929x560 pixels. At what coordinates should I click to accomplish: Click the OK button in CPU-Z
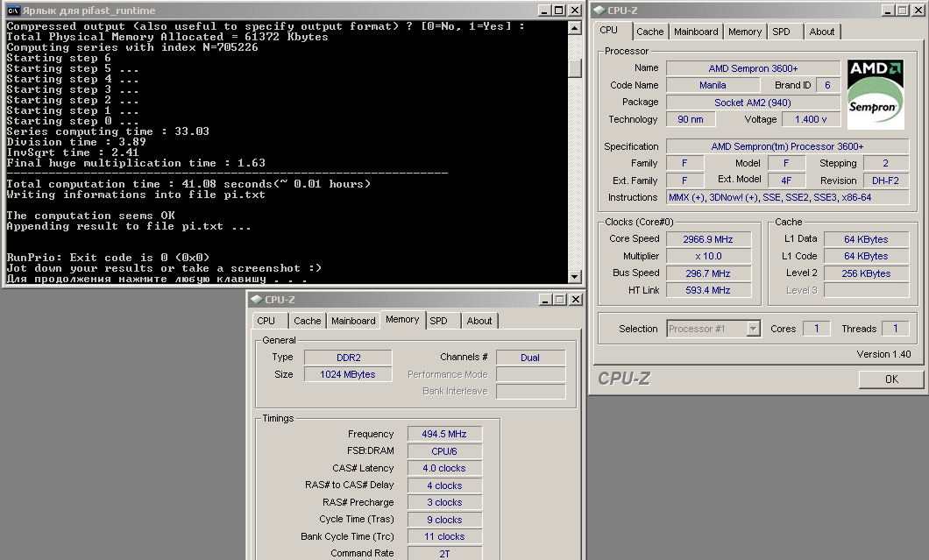tap(891, 379)
